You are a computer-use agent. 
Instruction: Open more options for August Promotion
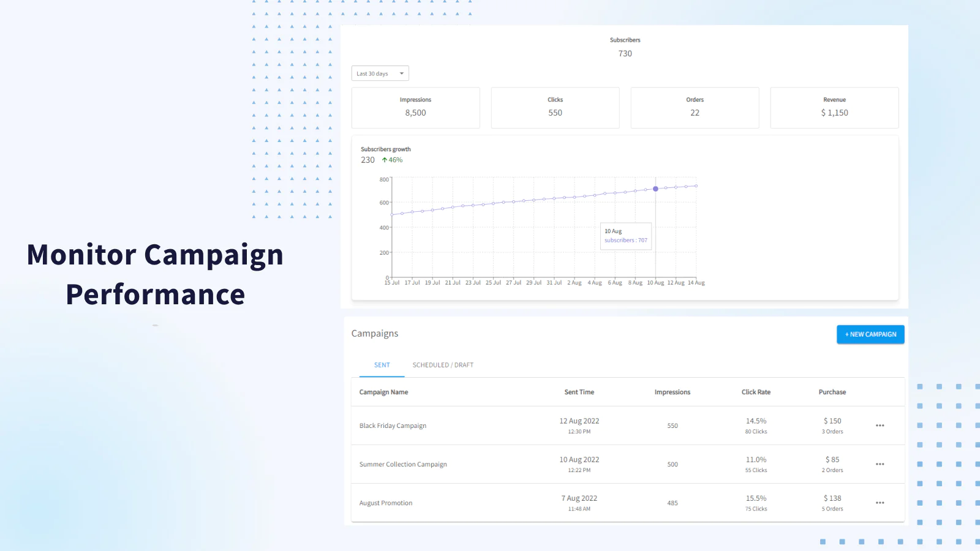[880, 503]
